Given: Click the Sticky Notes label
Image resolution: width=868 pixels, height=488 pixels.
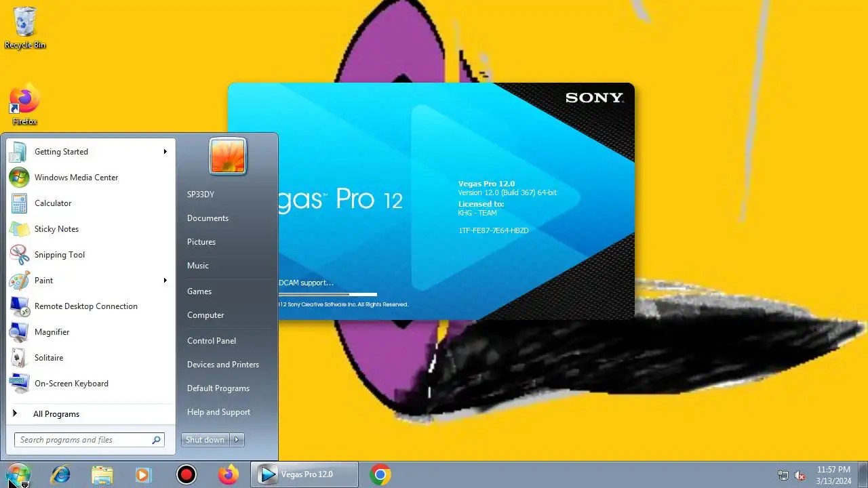Looking at the screenshot, I should tap(56, 229).
